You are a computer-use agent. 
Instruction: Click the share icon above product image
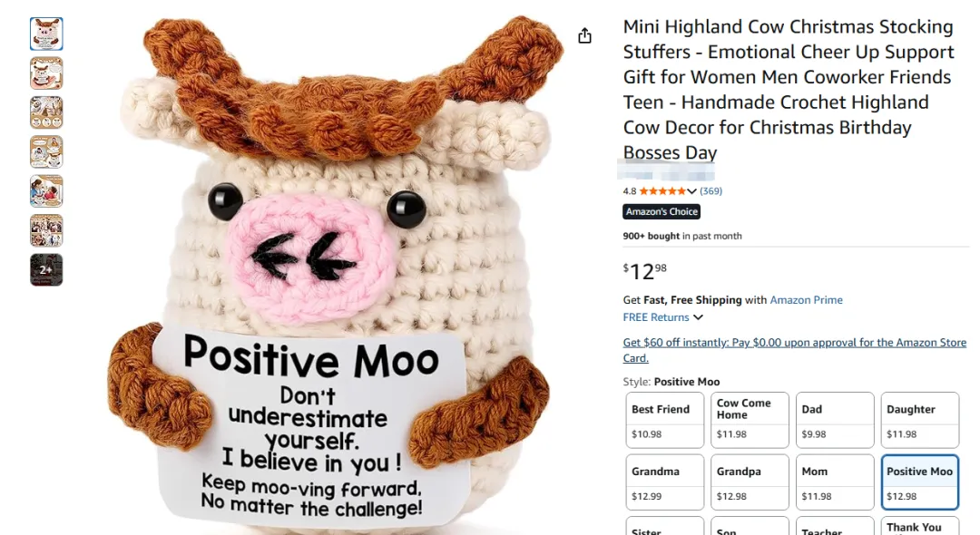584,35
